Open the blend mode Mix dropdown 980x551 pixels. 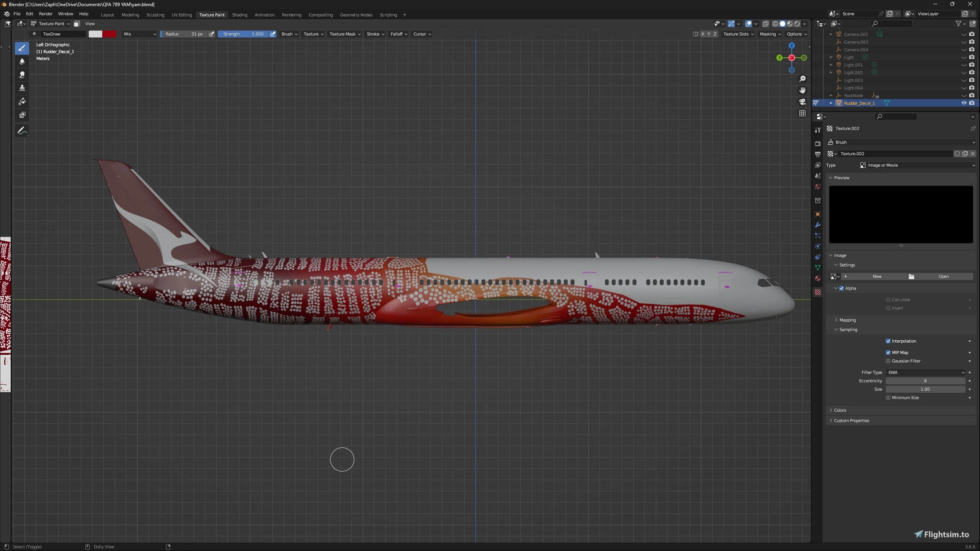(140, 34)
